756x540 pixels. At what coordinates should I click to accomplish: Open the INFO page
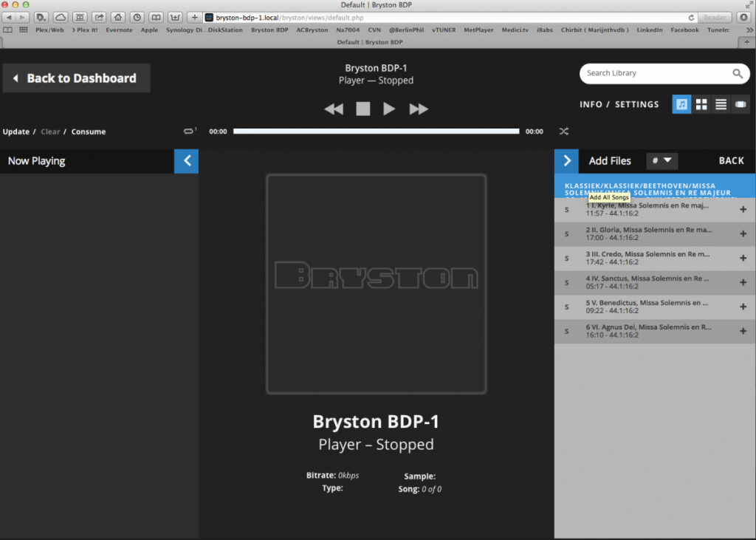pos(591,104)
